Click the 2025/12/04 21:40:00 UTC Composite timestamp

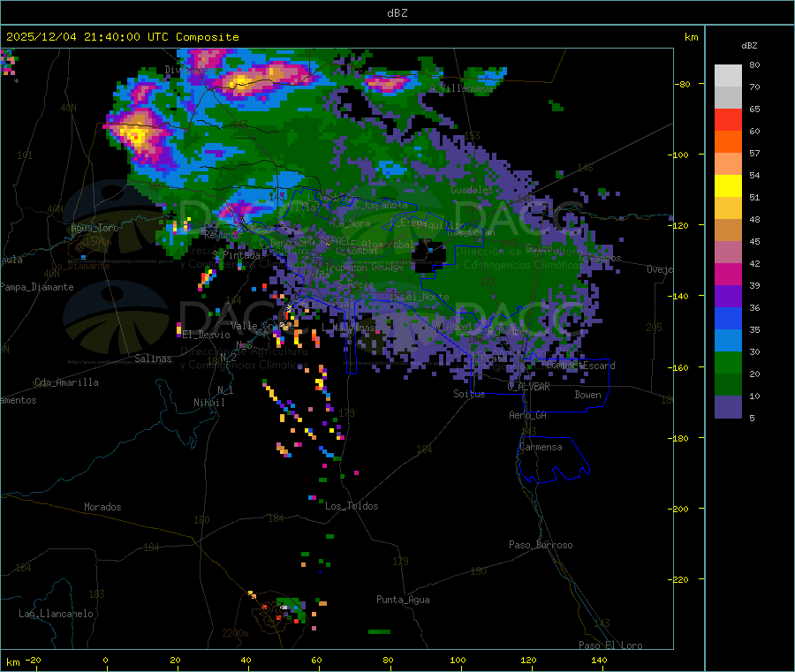122,37
